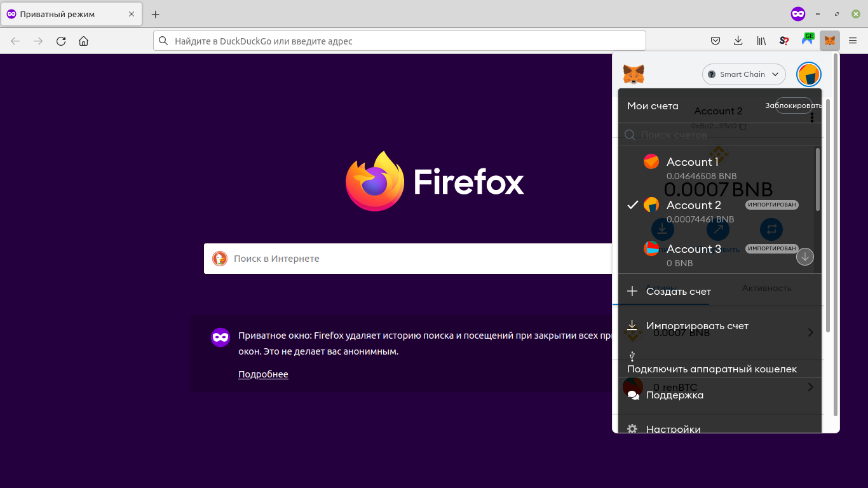Open Поддержка support item
The height and width of the screenshot is (488, 868).
click(720, 395)
